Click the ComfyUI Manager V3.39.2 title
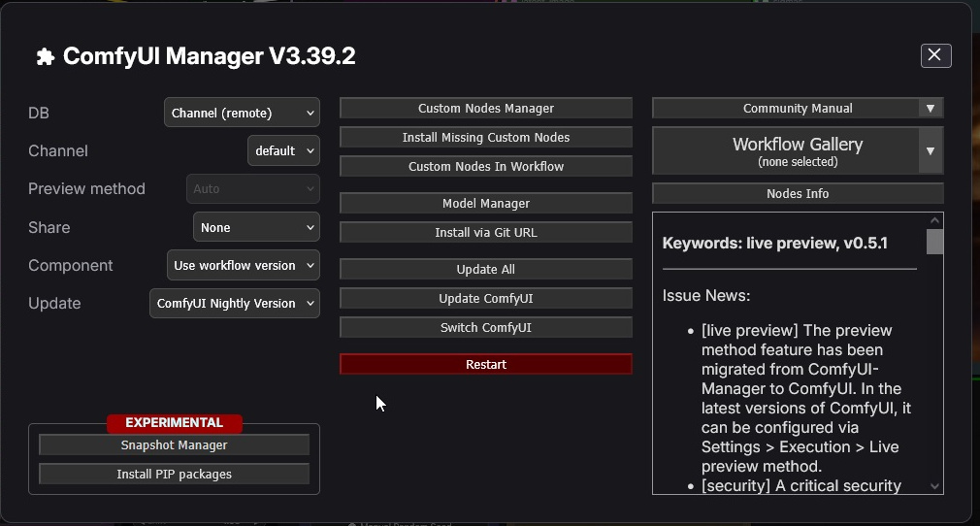Image resolution: width=980 pixels, height=526 pixels. pyautogui.click(x=209, y=56)
